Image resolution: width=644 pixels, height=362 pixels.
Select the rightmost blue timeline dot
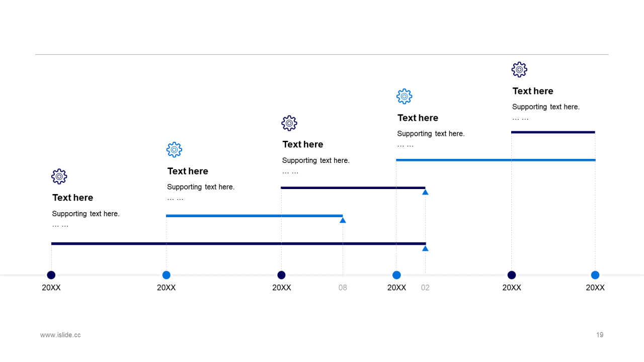click(x=595, y=275)
